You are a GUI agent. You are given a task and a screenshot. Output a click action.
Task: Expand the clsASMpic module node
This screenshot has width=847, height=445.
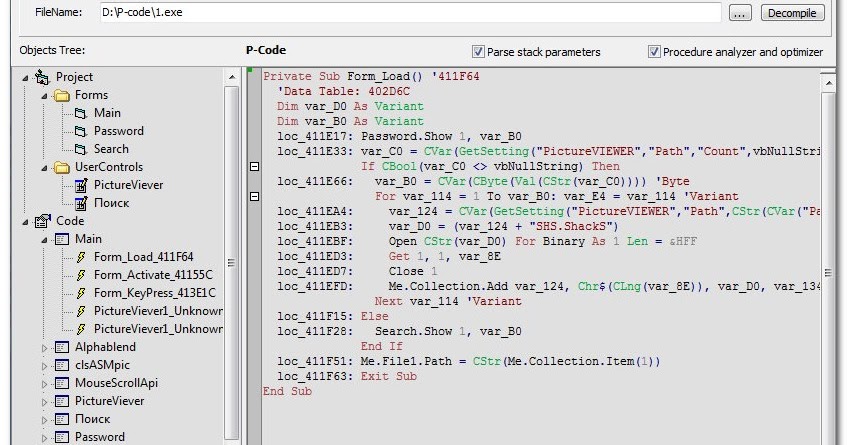[x=44, y=366]
